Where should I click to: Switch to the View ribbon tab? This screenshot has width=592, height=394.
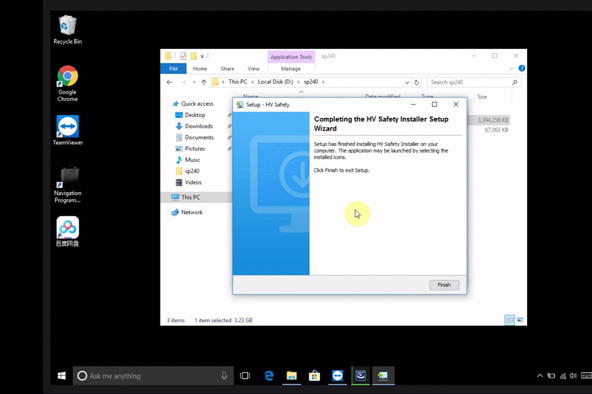tap(253, 69)
